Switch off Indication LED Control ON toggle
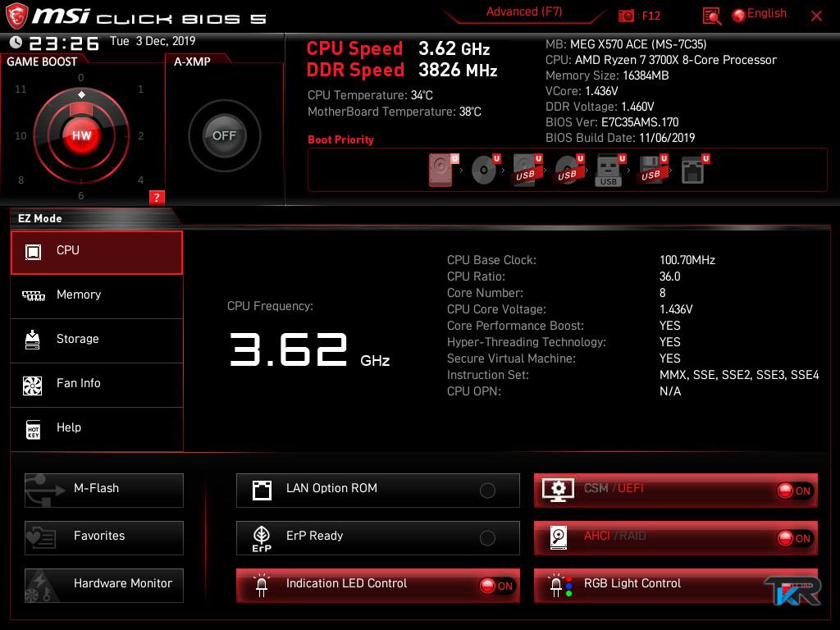Image resolution: width=840 pixels, height=630 pixels. pos(496,586)
